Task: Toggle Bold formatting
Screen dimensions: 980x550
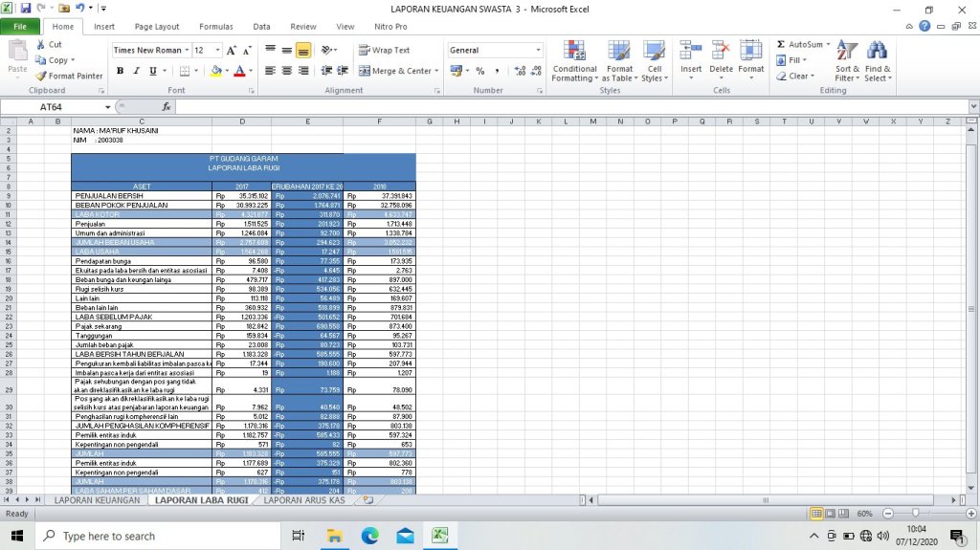Action: (121, 71)
